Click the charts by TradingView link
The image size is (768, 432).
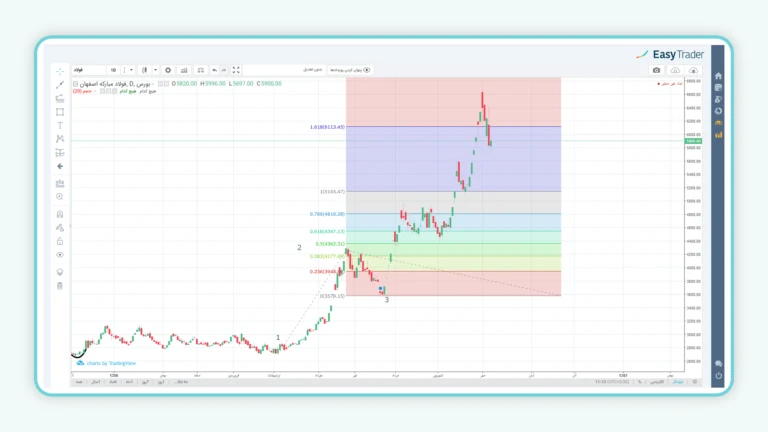[106, 363]
